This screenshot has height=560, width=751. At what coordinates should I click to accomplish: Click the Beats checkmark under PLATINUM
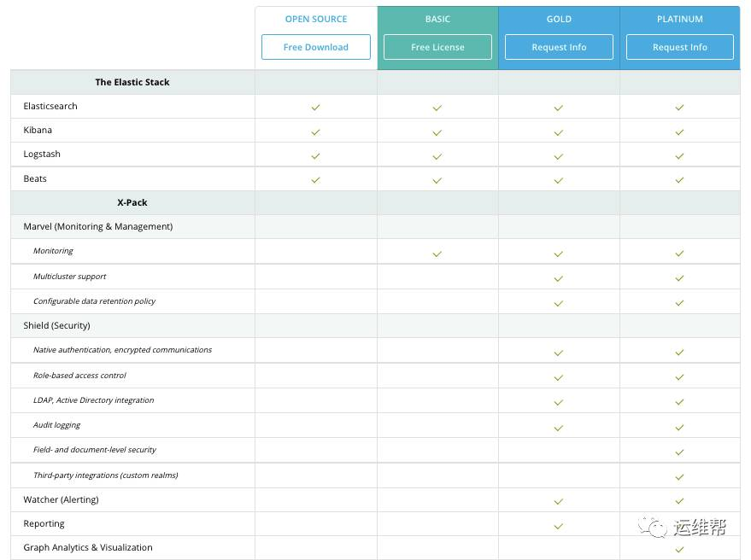coord(679,179)
